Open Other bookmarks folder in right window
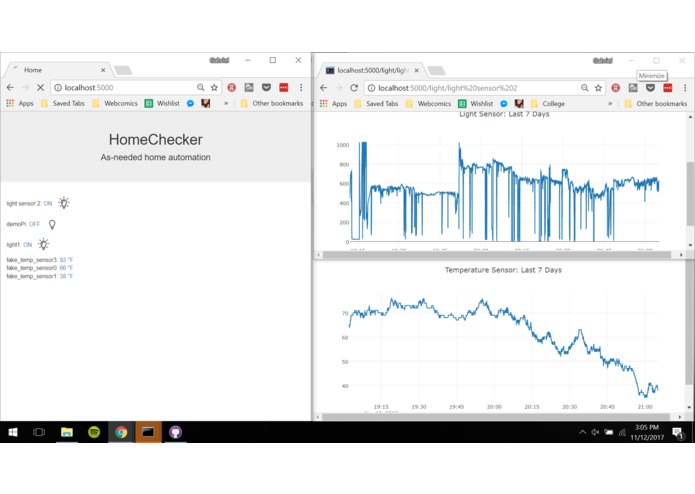 tap(656, 104)
